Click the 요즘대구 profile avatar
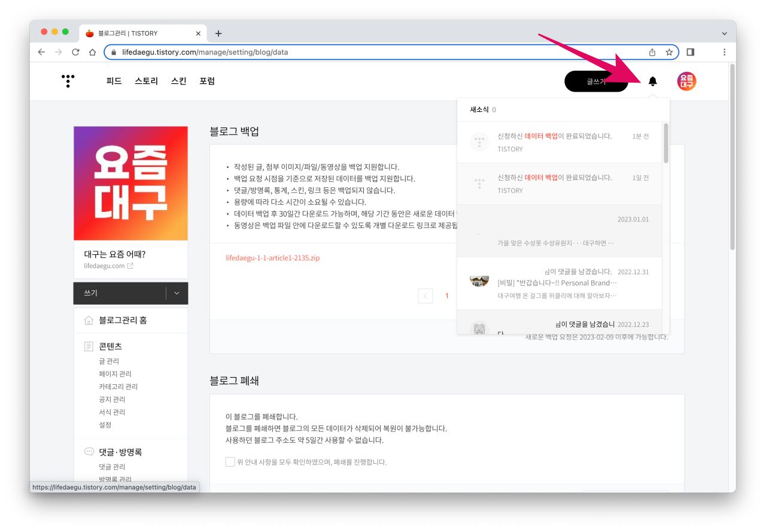This screenshot has width=766, height=532. (686, 81)
